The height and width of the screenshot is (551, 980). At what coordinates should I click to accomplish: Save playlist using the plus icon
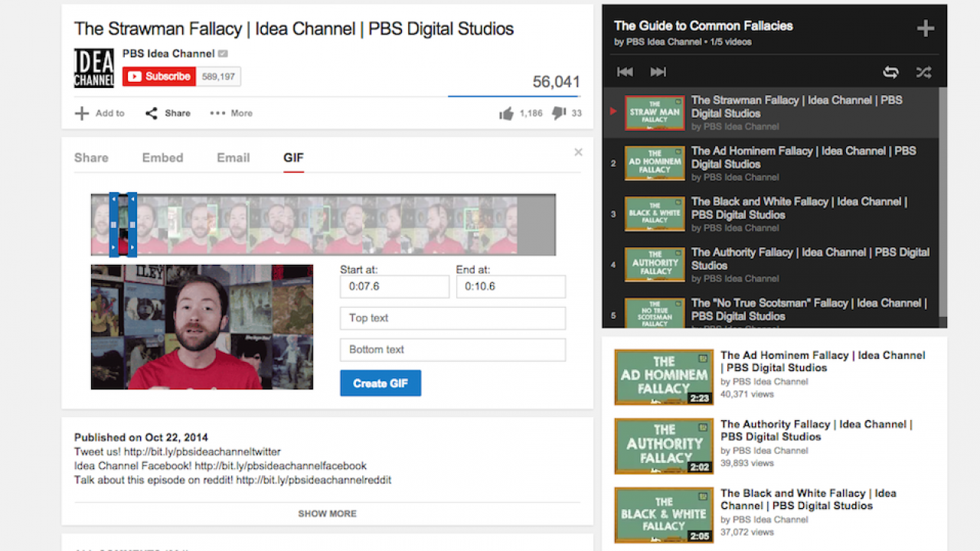(x=925, y=29)
